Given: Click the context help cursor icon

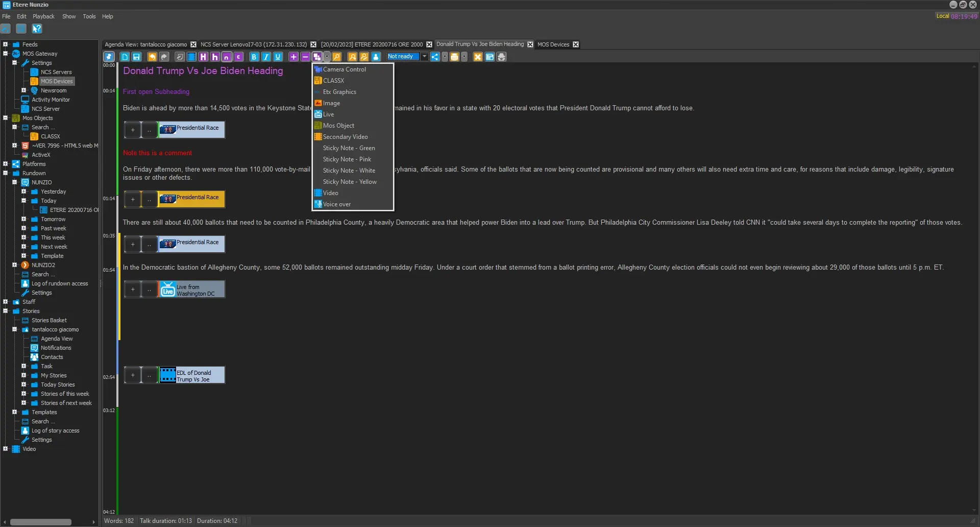Looking at the screenshot, I should 37,29.
